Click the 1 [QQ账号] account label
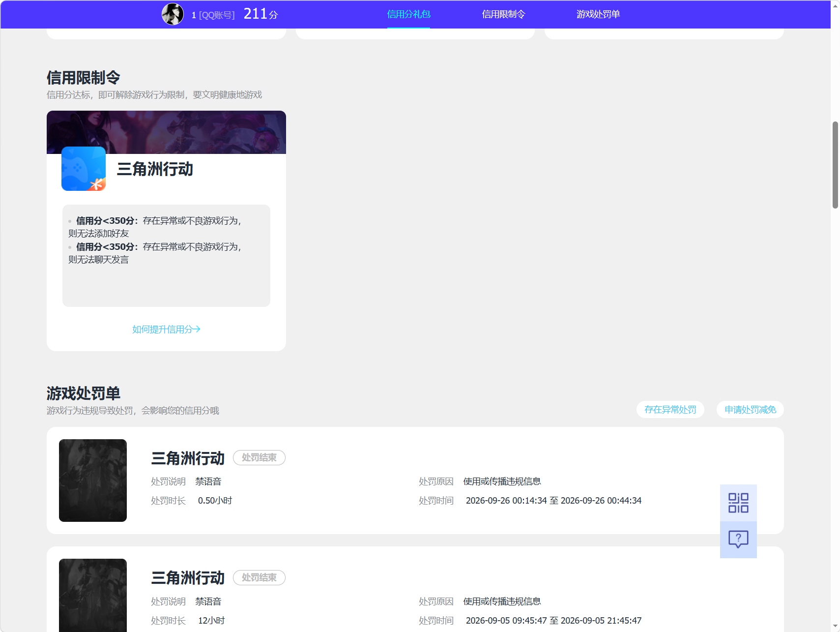Viewport: 840px width, 632px height. (x=213, y=15)
